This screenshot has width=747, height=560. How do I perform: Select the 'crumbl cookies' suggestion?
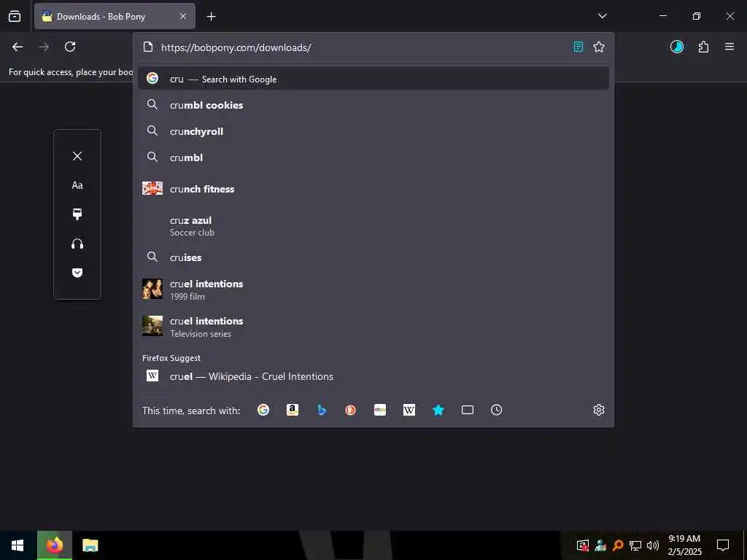(373, 105)
